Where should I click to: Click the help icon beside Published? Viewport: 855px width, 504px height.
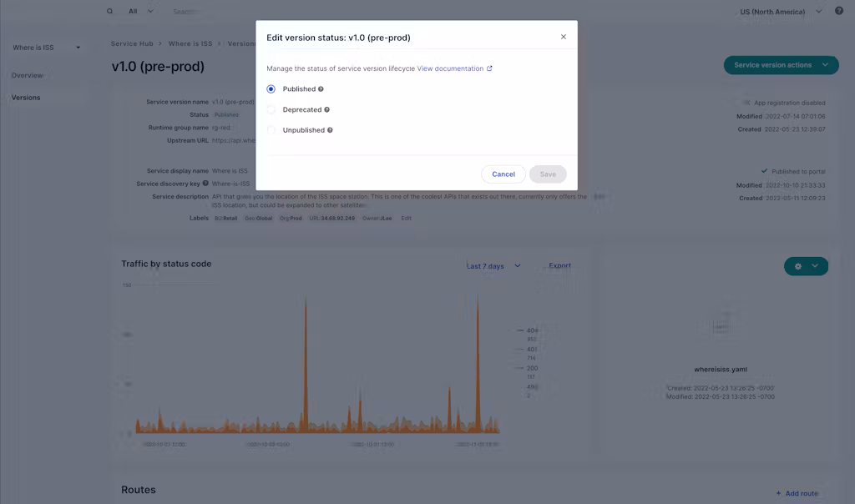coord(321,89)
